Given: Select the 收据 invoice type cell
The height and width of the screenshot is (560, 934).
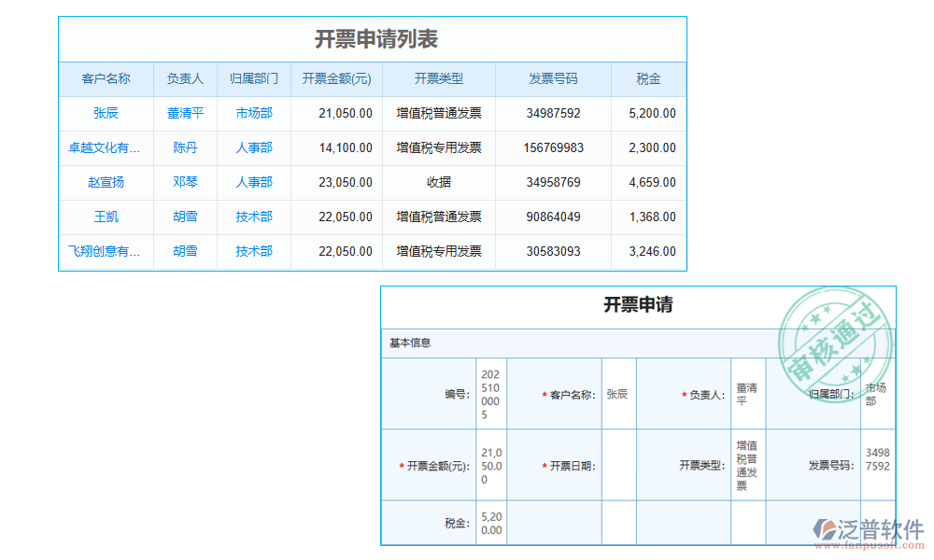Looking at the screenshot, I should pos(439,182).
